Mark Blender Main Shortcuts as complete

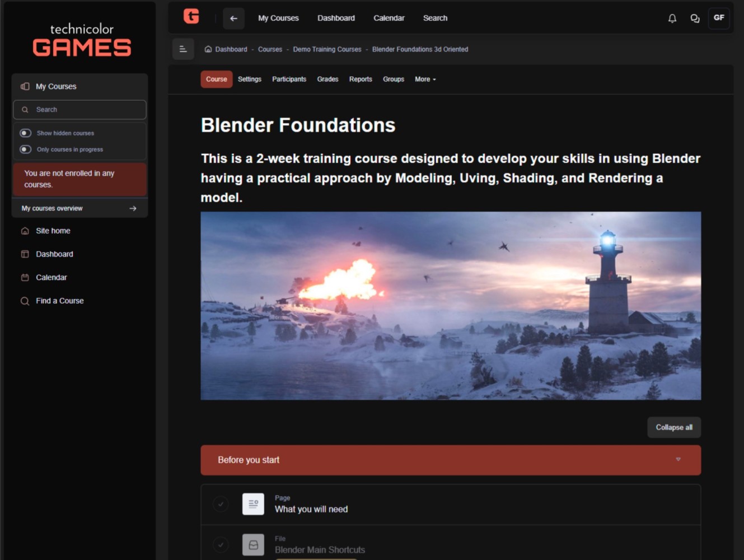tap(221, 544)
